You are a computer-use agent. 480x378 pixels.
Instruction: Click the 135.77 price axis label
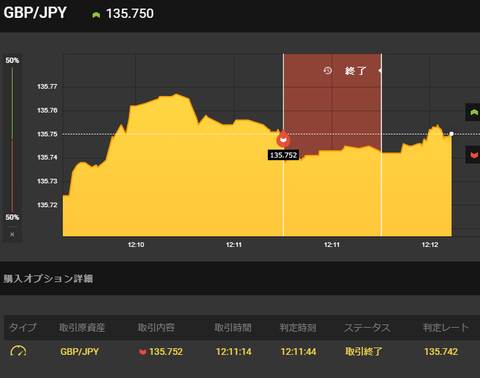pos(47,87)
